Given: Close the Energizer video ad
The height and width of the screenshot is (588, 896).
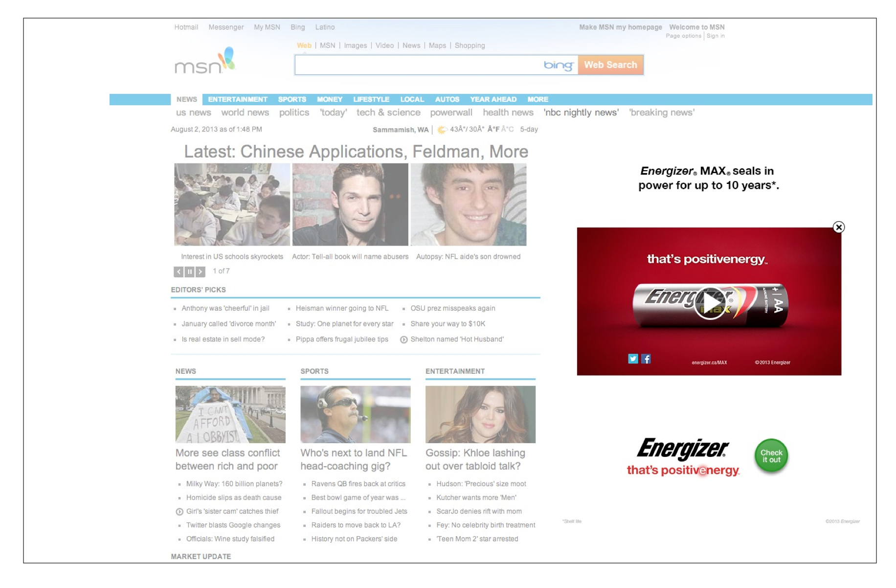Looking at the screenshot, I should click(838, 227).
